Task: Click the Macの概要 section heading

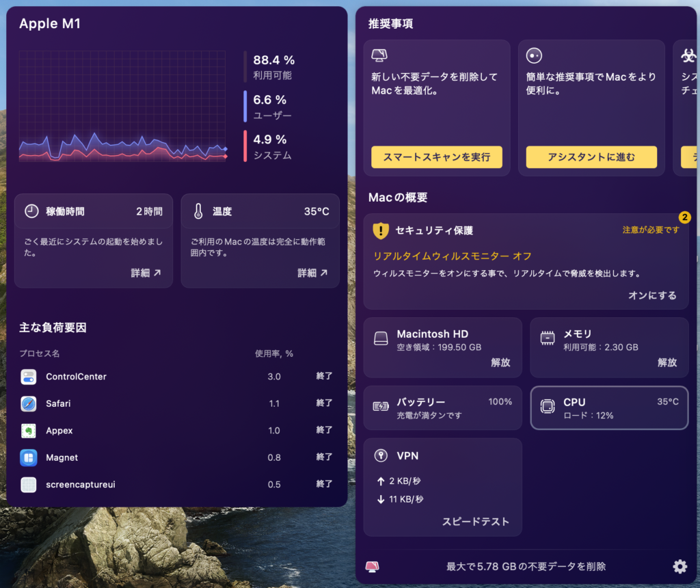Action: pos(398,198)
